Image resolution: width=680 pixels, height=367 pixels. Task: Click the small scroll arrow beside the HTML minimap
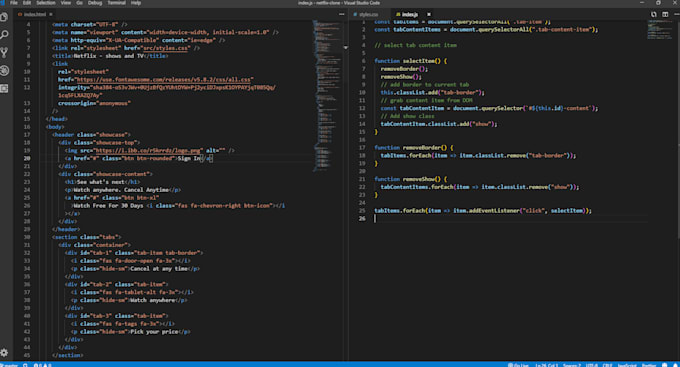(x=346, y=48)
